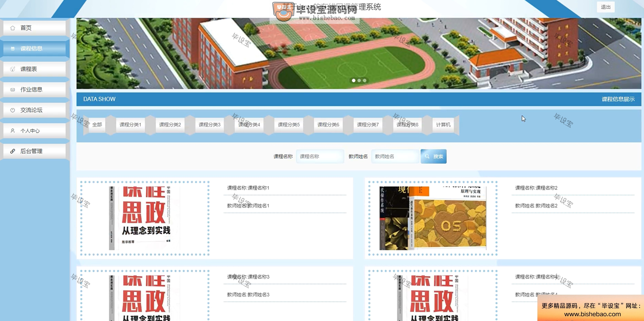Screen dimensions: 644x321
Task: Click the 搜索 search button
Action: pyautogui.click(x=434, y=156)
